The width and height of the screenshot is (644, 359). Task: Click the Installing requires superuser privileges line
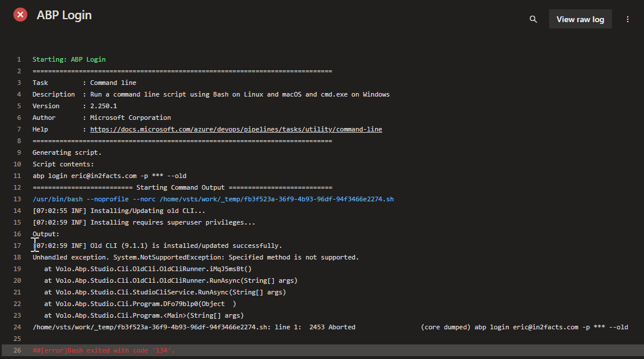(144, 222)
